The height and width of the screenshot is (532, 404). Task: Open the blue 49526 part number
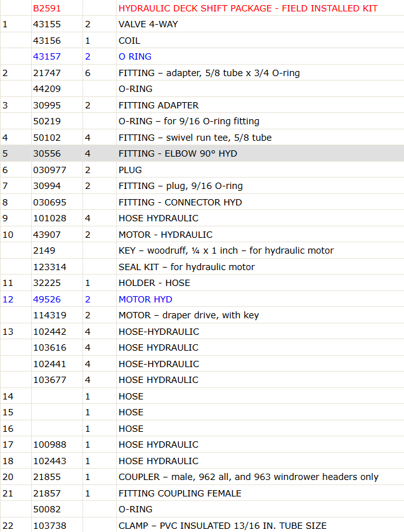[47, 299]
